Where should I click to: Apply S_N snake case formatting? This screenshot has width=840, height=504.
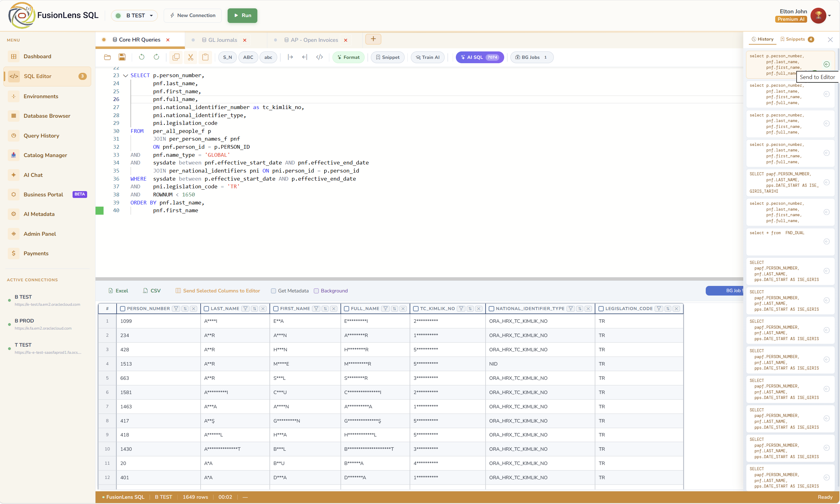tap(227, 57)
